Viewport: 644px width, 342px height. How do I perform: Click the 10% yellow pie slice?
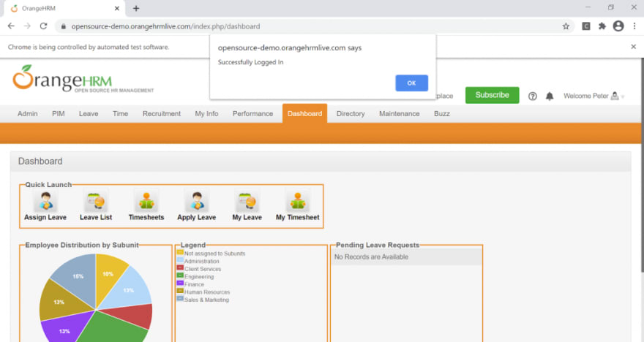pos(108,274)
